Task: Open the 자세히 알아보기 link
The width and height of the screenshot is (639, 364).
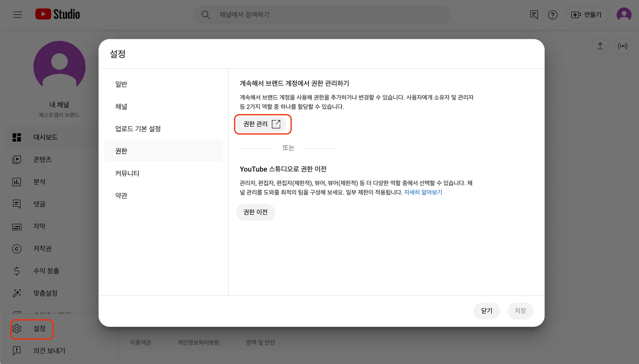Action: (423, 192)
